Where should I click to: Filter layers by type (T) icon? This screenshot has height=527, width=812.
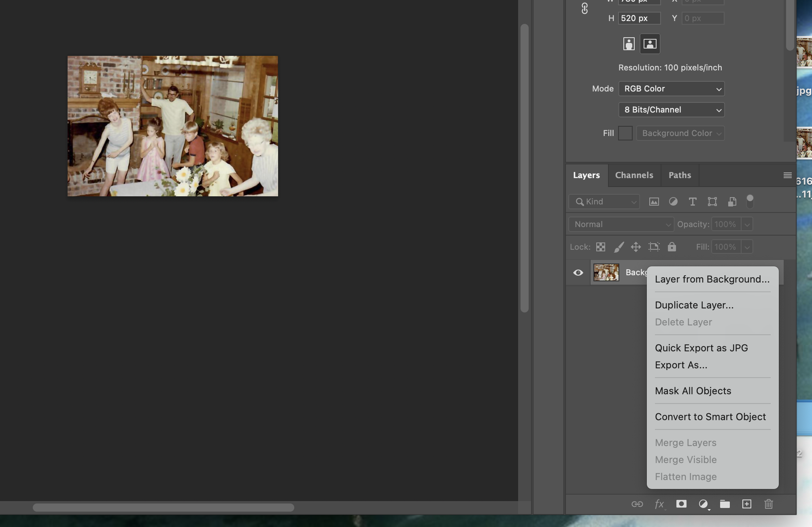click(693, 202)
